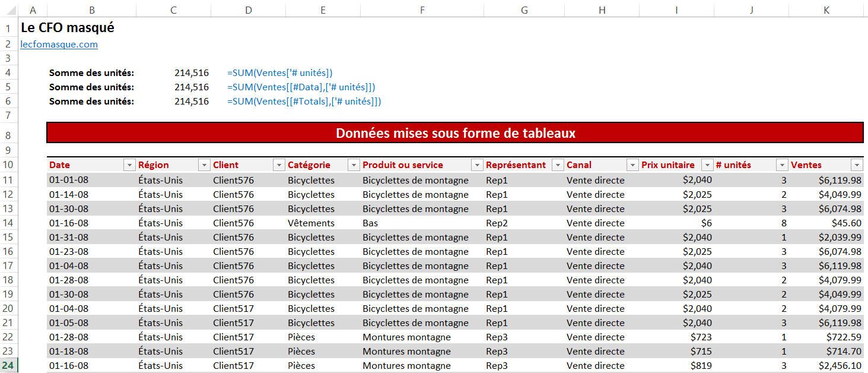The image size is (868, 373).
Task: Select column K header
Action: tap(826, 10)
